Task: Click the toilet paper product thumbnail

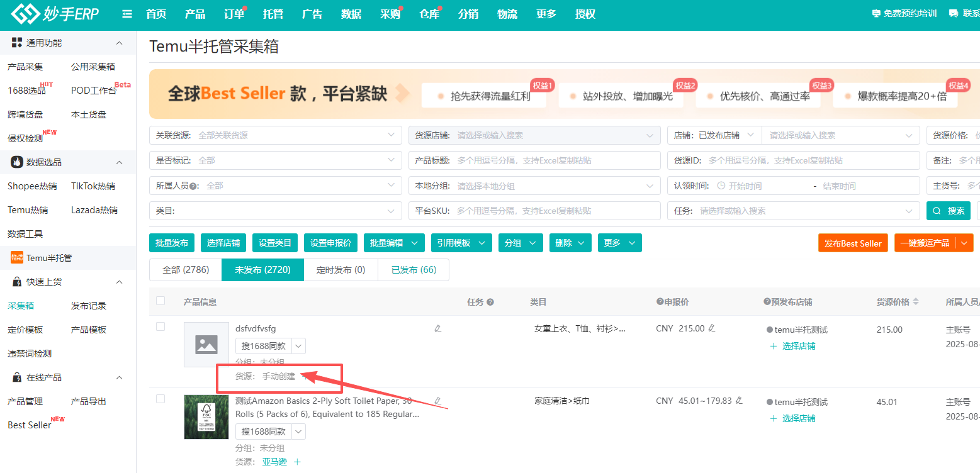Action: pos(206,417)
